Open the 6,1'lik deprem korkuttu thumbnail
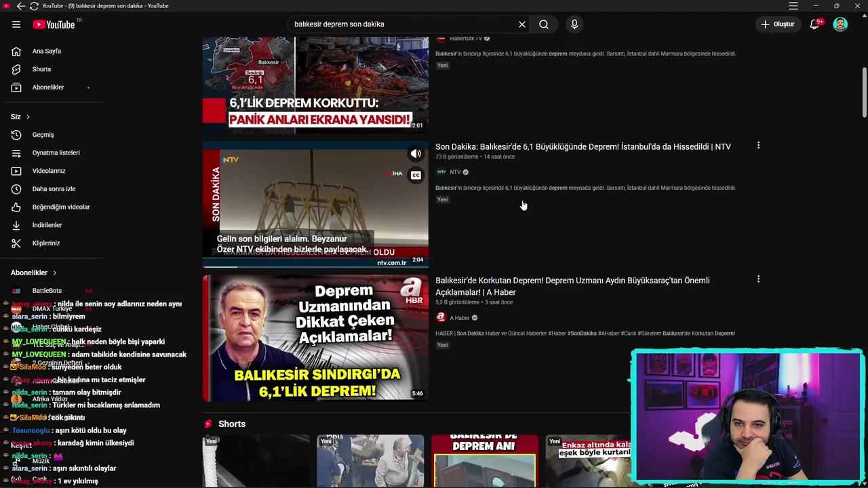This screenshot has width=868, height=488. (x=315, y=85)
